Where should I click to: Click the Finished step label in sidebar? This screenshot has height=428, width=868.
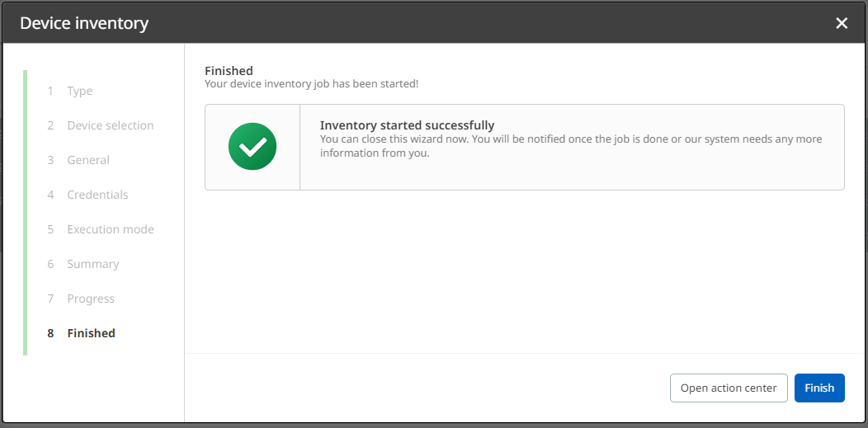[x=92, y=333]
